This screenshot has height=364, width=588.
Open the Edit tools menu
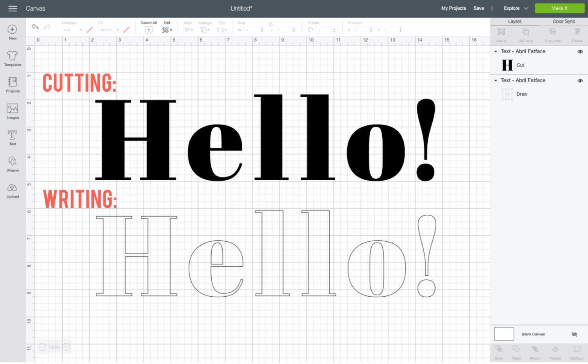coord(167,30)
